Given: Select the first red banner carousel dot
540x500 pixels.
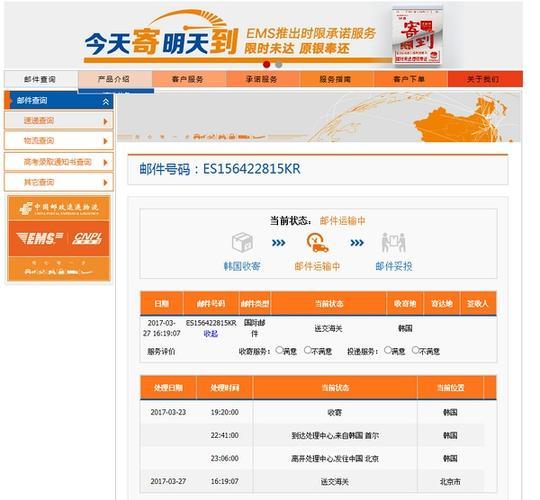Looking at the screenshot, I should click(x=267, y=64).
